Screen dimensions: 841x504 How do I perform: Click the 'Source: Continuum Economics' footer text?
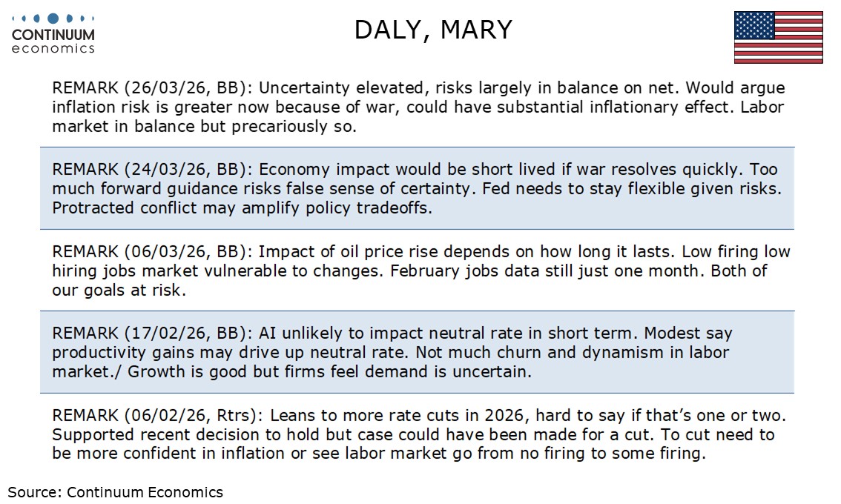pyautogui.click(x=116, y=491)
